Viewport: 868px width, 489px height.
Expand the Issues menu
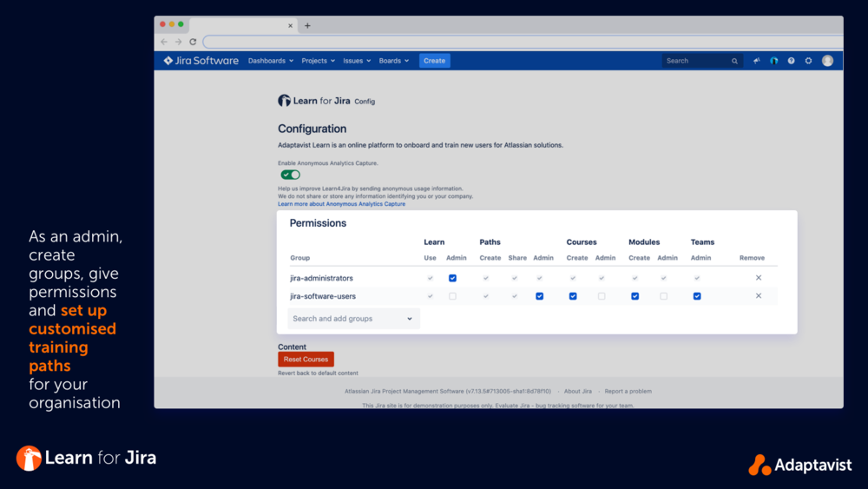coord(357,61)
